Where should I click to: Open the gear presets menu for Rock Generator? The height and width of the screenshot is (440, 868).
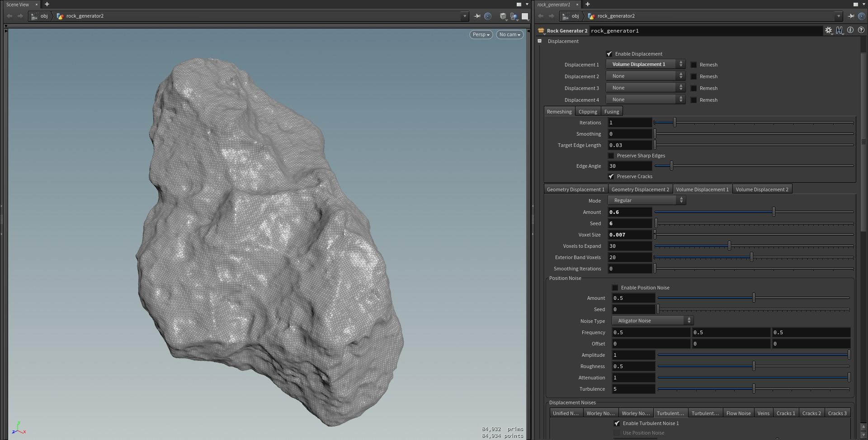829,30
